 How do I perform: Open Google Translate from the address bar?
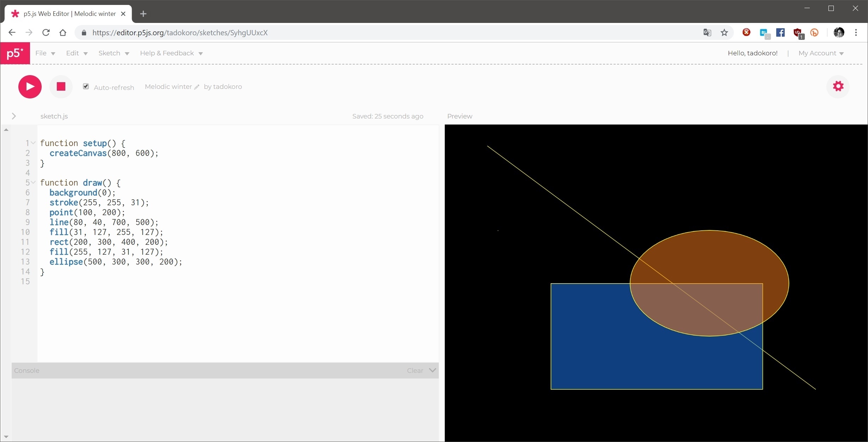coord(707,32)
